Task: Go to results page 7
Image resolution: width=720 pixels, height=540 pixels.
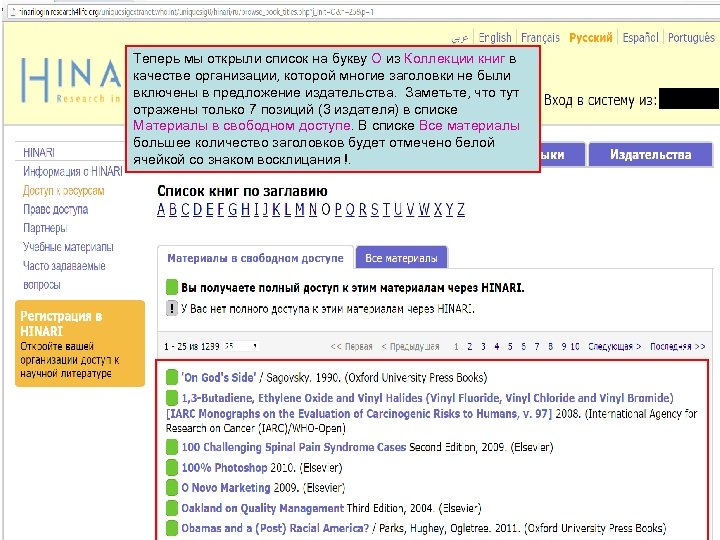Action: (537, 347)
